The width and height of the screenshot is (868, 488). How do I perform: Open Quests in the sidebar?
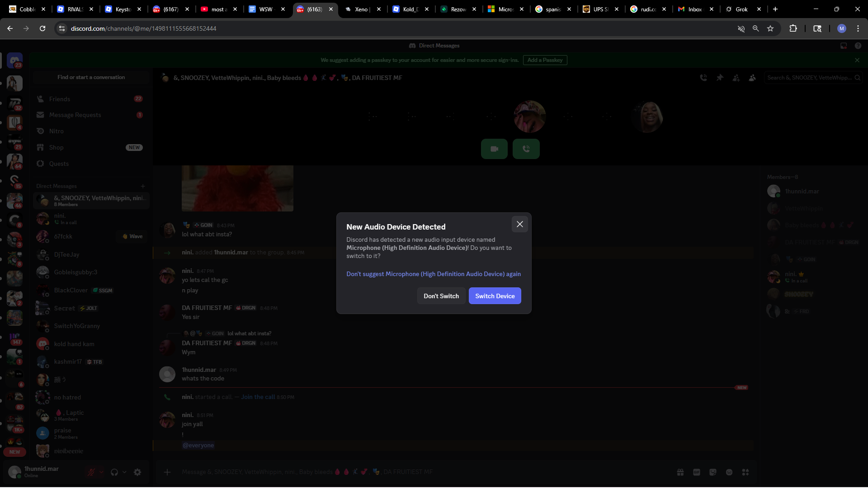tap(91, 164)
